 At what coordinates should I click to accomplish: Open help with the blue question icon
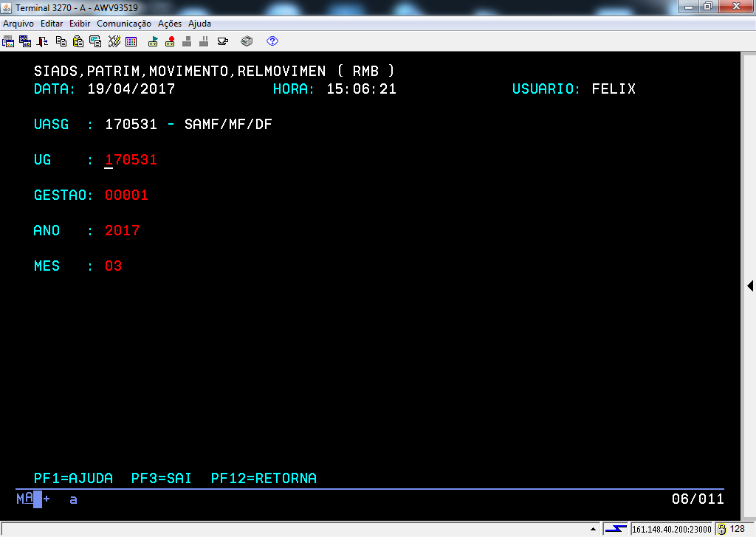point(272,41)
